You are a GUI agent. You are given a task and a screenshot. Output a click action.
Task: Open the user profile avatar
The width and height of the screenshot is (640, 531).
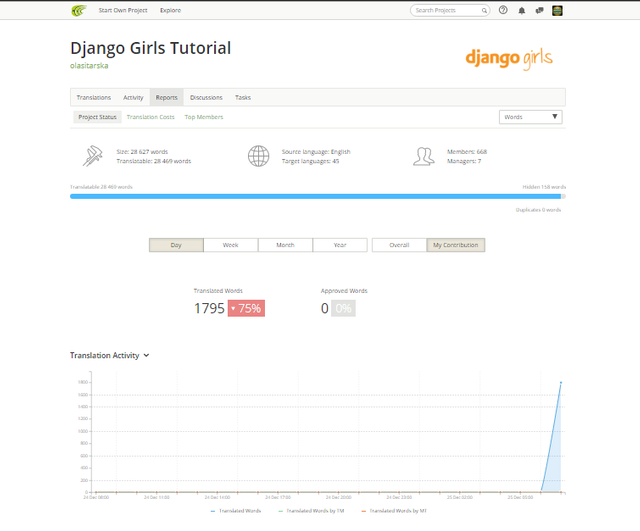(x=557, y=11)
